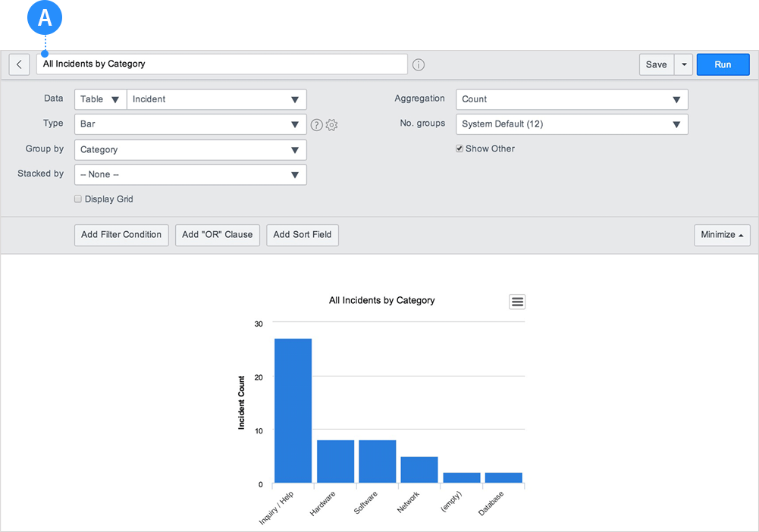This screenshot has height=532, width=759.
Task: Click the info icon beside the report title
Action: tap(418, 64)
